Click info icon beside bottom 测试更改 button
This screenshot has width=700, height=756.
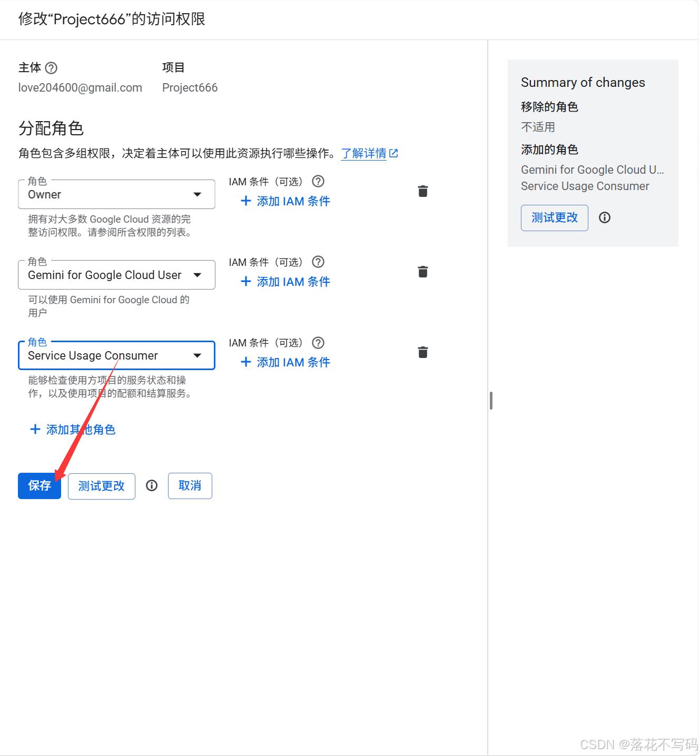coord(152,485)
